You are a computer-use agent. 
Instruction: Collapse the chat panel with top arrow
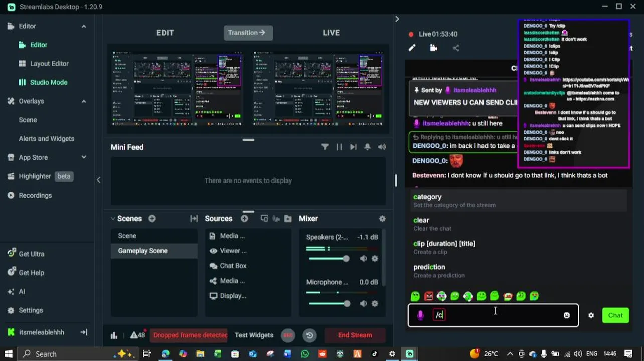pyautogui.click(x=397, y=19)
